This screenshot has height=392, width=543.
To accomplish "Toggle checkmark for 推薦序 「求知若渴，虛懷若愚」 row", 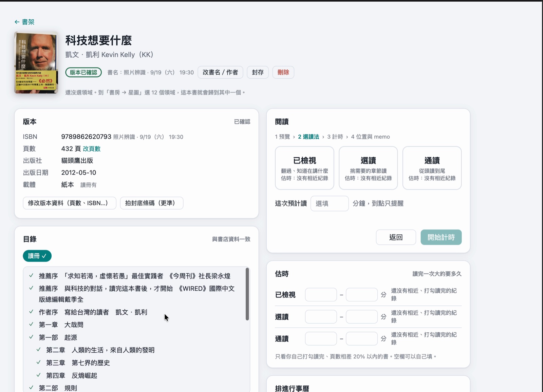I will (x=31, y=276).
